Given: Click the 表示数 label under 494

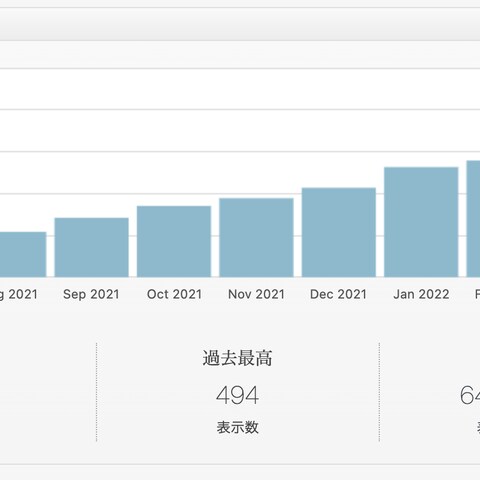Looking at the screenshot, I should point(237,427).
